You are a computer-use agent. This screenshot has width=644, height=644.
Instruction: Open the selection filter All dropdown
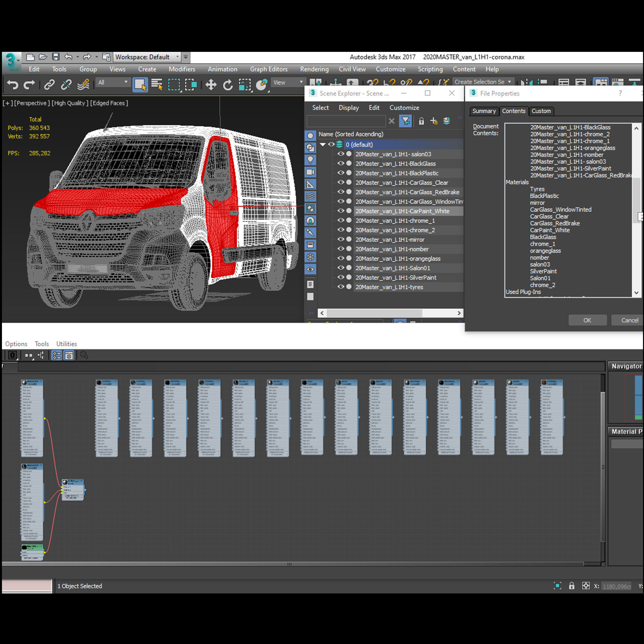coord(113,82)
